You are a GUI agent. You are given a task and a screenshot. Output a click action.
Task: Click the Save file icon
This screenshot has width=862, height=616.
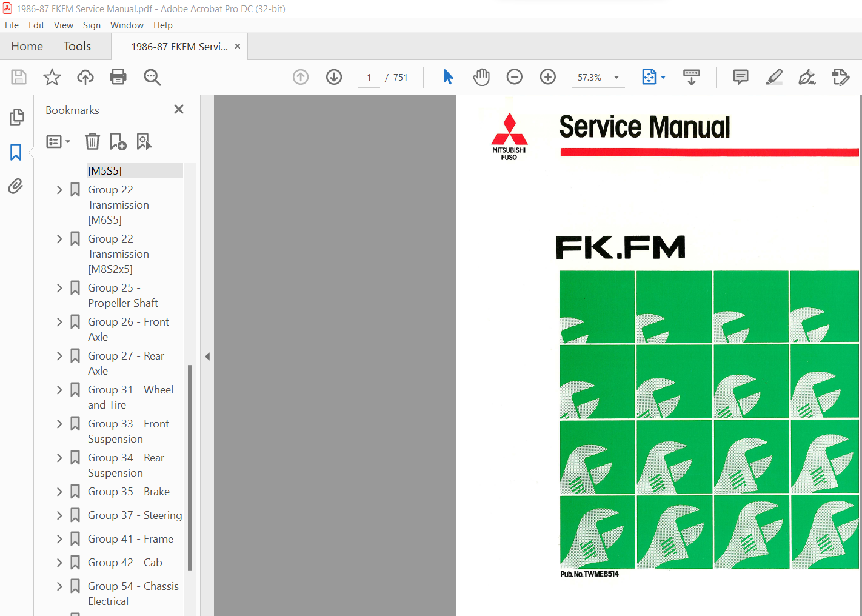(x=19, y=77)
